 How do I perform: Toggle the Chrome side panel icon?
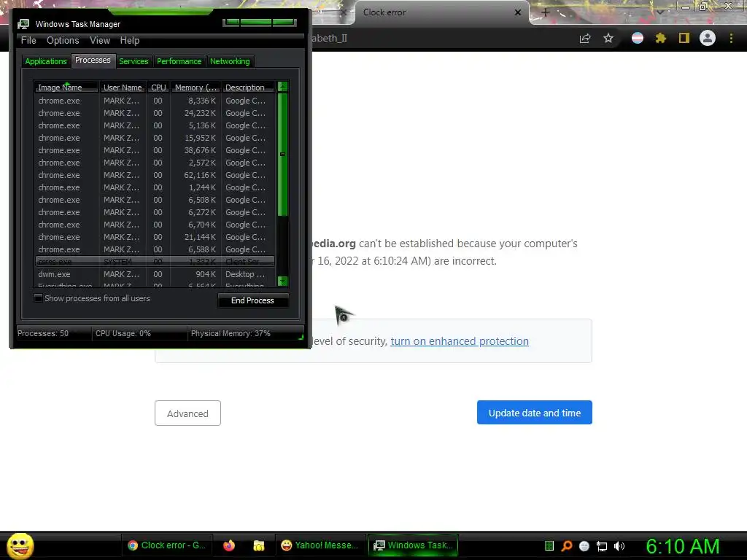[x=684, y=38]
